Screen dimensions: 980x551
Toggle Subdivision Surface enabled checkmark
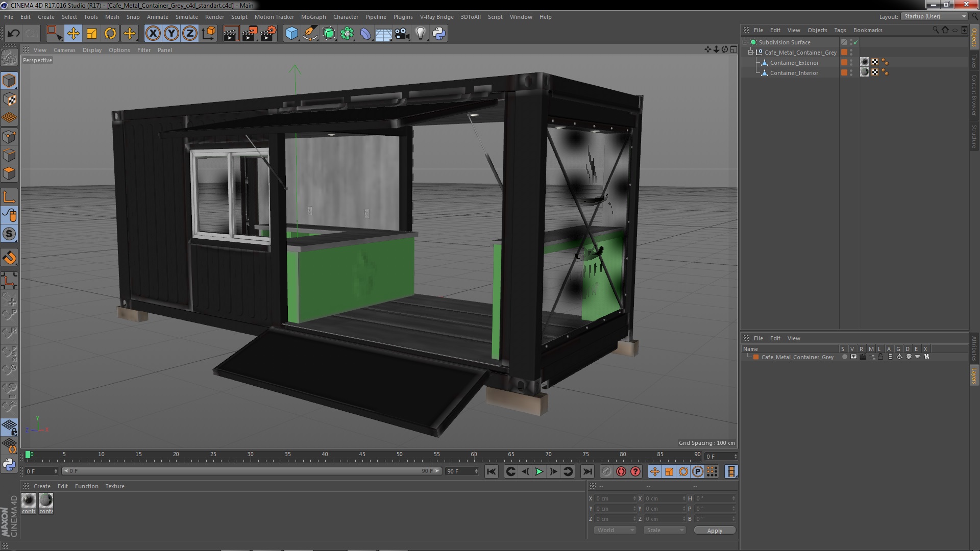(x=856, y=42)
